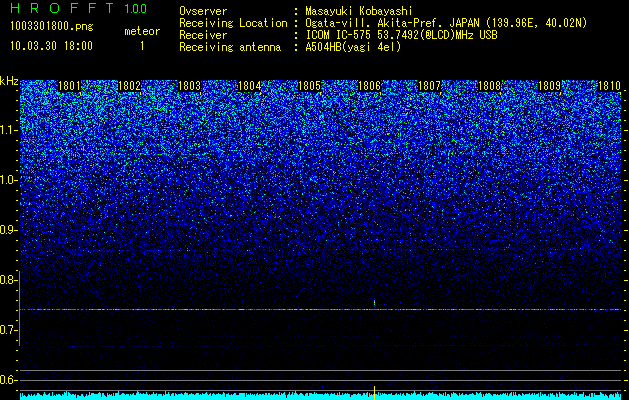Click the 1803 time marker
This screenshot has height=400, width=629.
pos(189,86)
